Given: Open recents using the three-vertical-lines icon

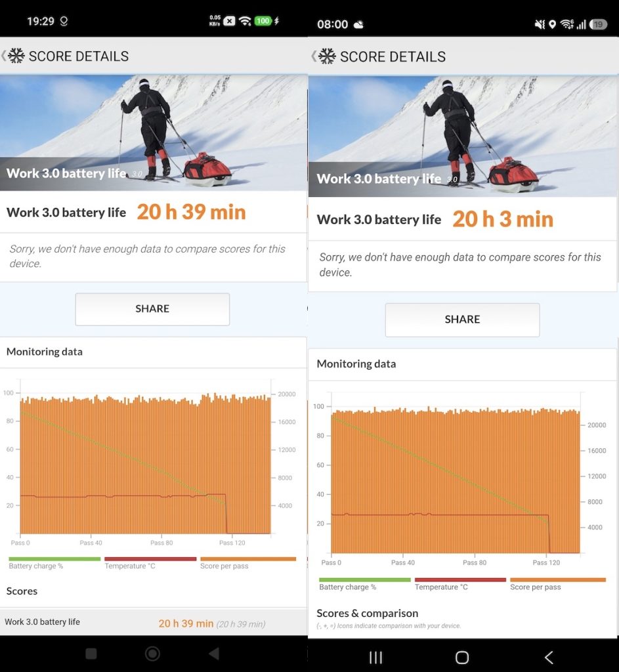Looking at the screenshot, I should pyautogui.click(x=375, y=658).
